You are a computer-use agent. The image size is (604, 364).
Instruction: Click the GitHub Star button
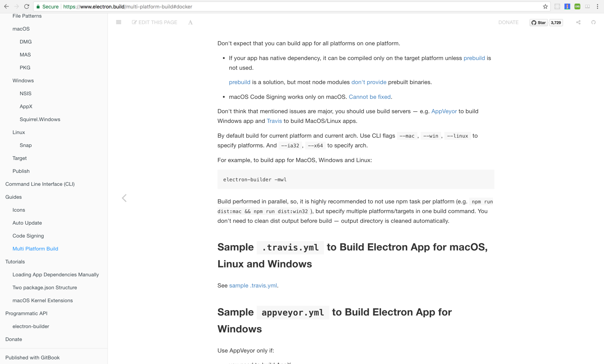tap(538, 23)
